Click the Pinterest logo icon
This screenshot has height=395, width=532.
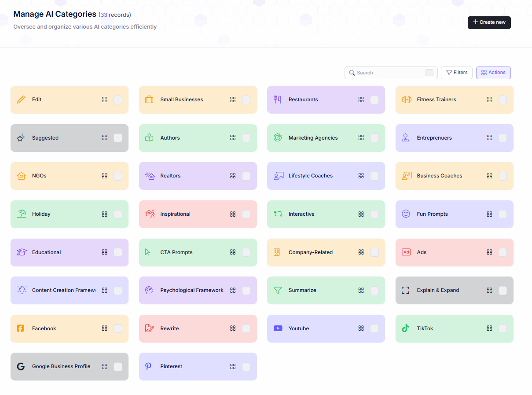pyautogui.click(x=149, y=366)
